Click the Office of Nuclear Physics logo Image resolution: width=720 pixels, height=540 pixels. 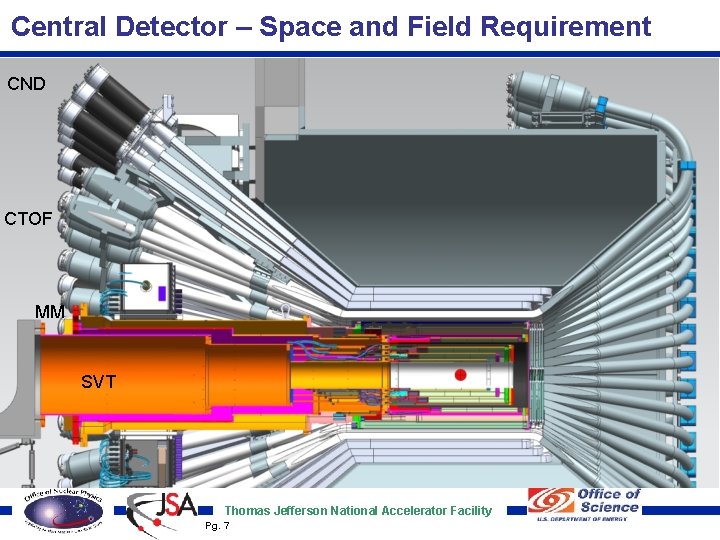point(63,509)
